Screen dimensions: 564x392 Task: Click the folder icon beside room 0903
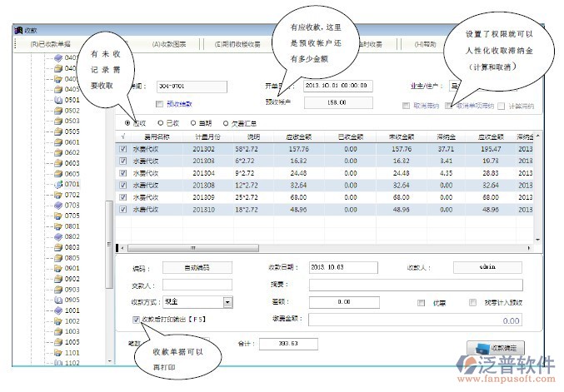(x=58, y=290)
